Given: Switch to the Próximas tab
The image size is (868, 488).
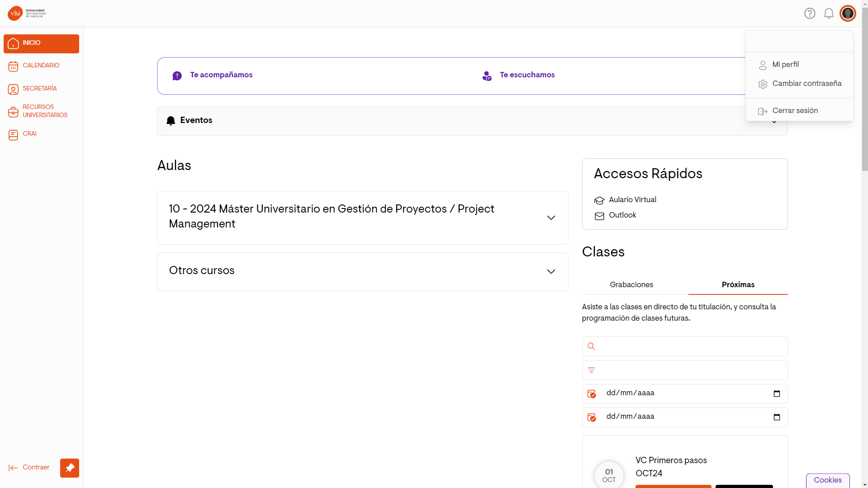Looking at the screenshot, I should point(738,285).
